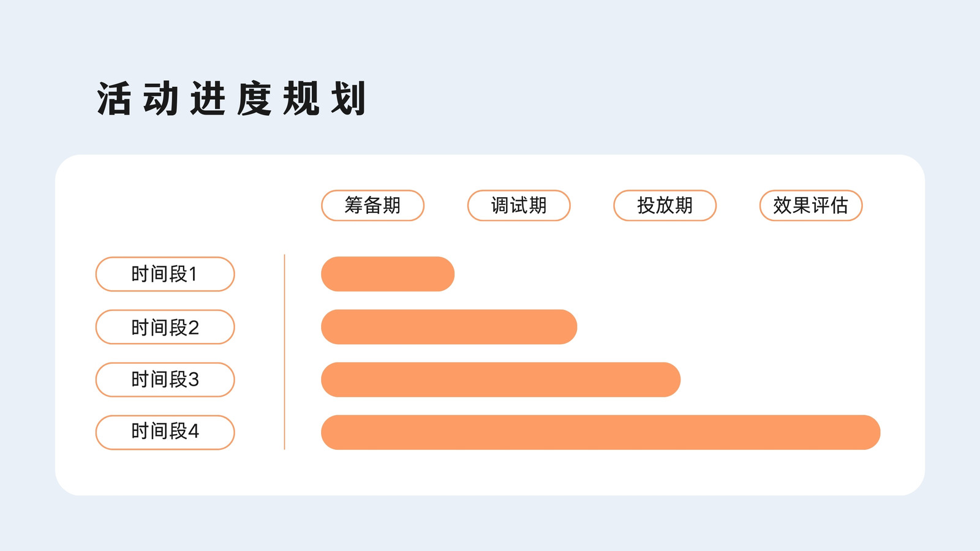Select the 调试期 phase label

click(519, 206)
